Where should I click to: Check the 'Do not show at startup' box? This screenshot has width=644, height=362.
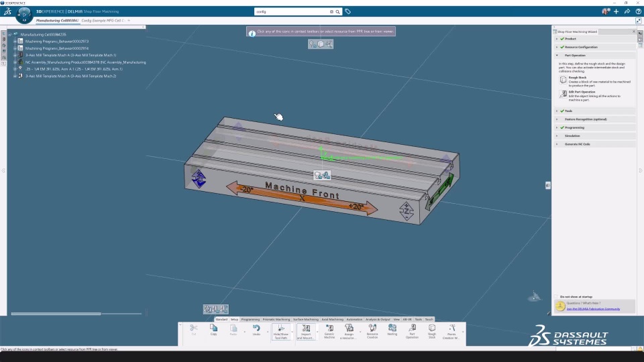(x=556, y=296)
